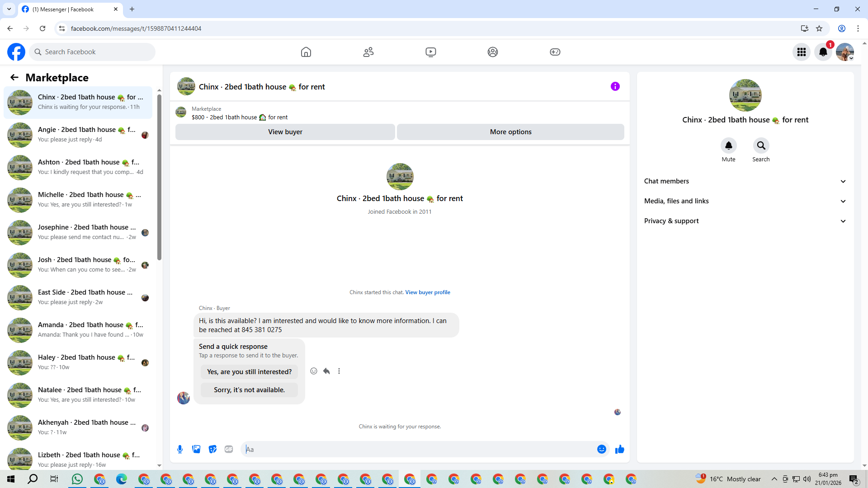This screenshot has width=868, height=488.
Task: Expand Media, files and links section
Action: pyautogui.click(x=745, y=201)
